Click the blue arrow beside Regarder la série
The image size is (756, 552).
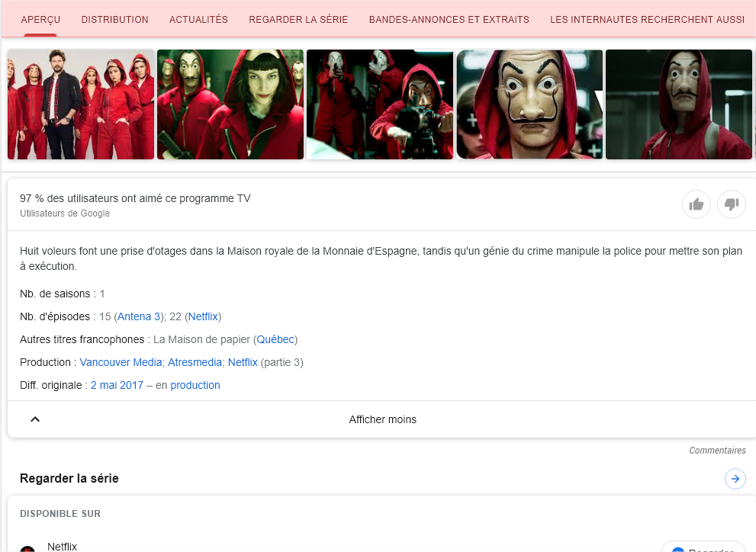coord(735,479)
